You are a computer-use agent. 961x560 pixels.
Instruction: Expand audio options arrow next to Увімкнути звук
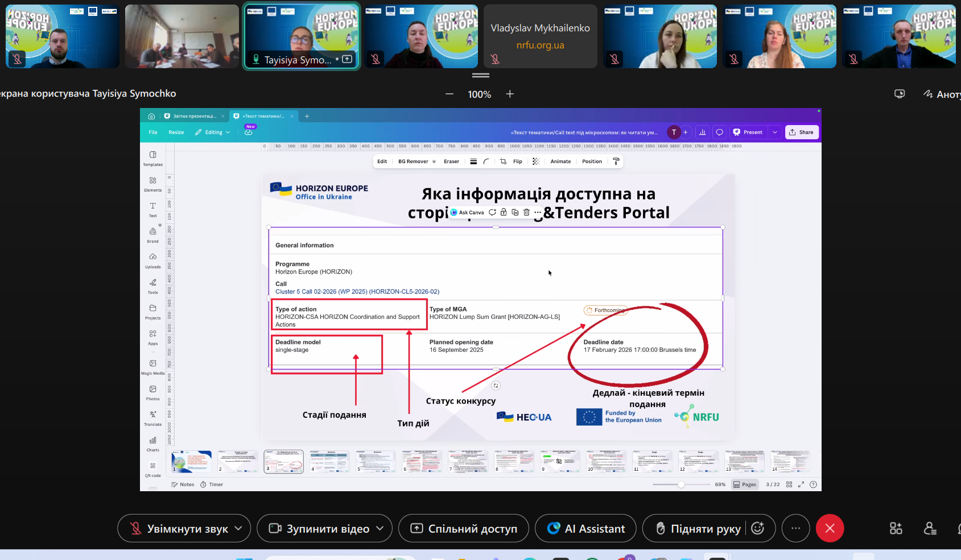238,529
